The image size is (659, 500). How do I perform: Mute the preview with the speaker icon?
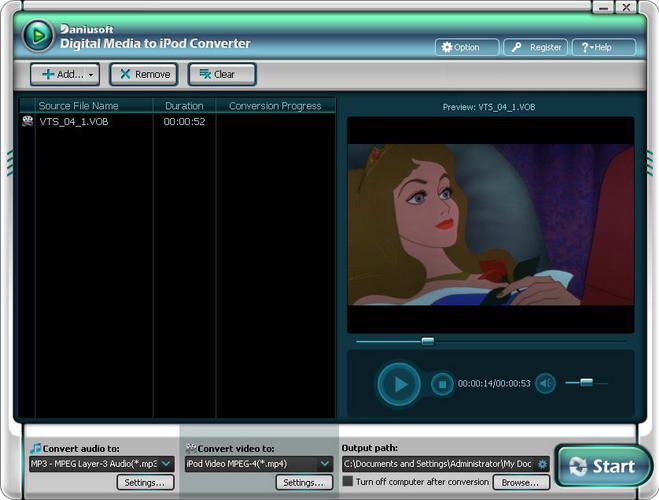546,383
